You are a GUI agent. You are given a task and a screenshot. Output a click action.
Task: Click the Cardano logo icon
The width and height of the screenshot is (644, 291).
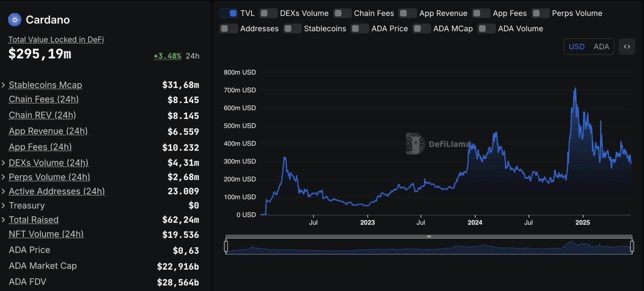[15, 20]
